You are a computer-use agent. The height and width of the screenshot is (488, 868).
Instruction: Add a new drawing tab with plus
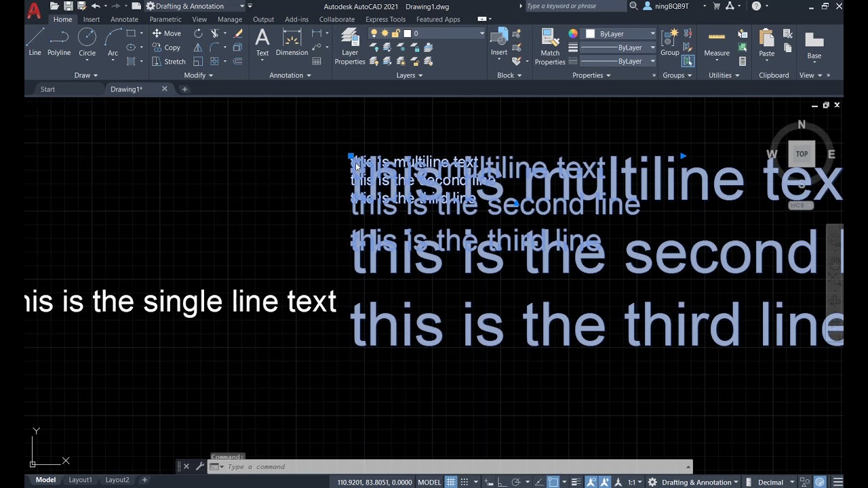(184, 89)
